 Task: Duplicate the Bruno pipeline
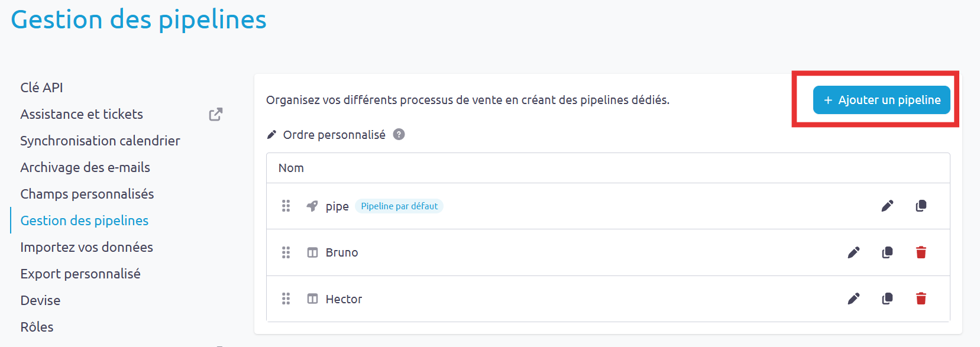point(887,252)
